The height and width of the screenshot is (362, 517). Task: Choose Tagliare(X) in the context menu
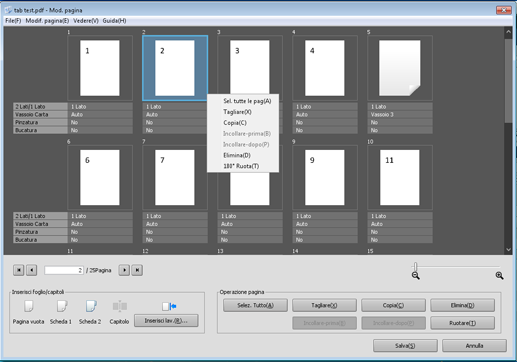coord(237,112)
